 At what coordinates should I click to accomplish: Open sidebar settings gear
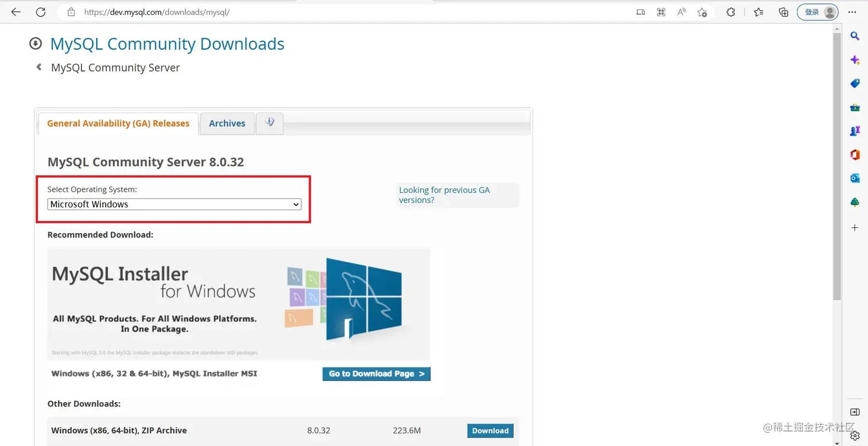tap(855, 436)
